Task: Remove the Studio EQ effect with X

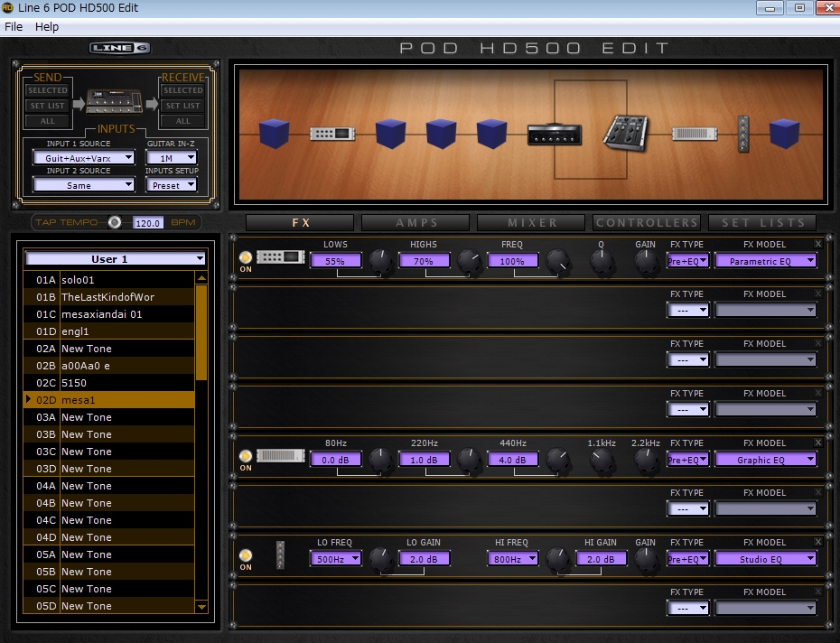Action: coord(818,542)
